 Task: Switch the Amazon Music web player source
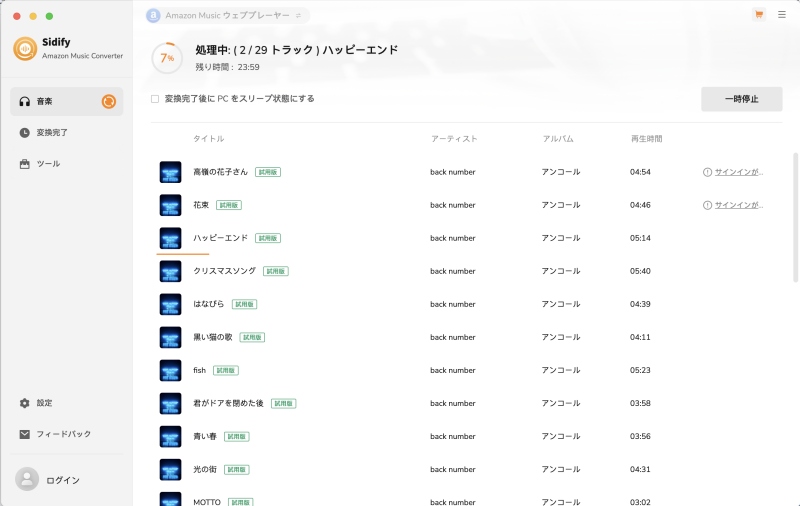[228, 15]
